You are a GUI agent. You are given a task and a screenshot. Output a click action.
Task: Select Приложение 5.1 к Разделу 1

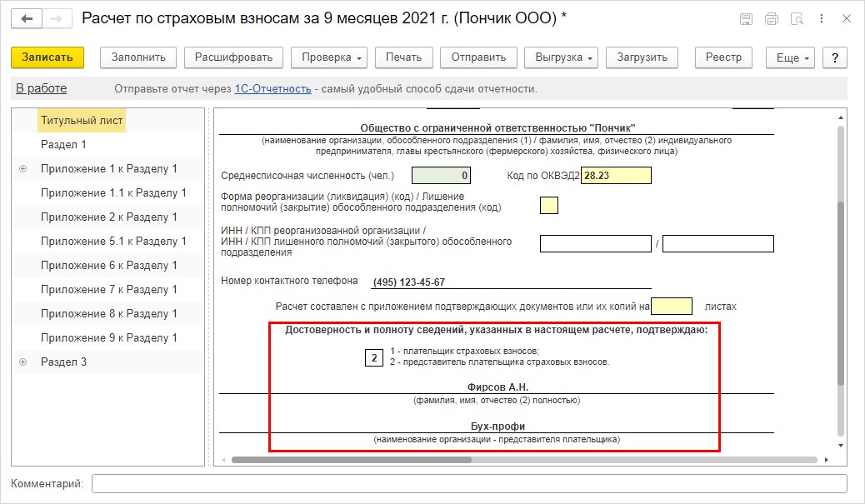click(x=113, y=241)
